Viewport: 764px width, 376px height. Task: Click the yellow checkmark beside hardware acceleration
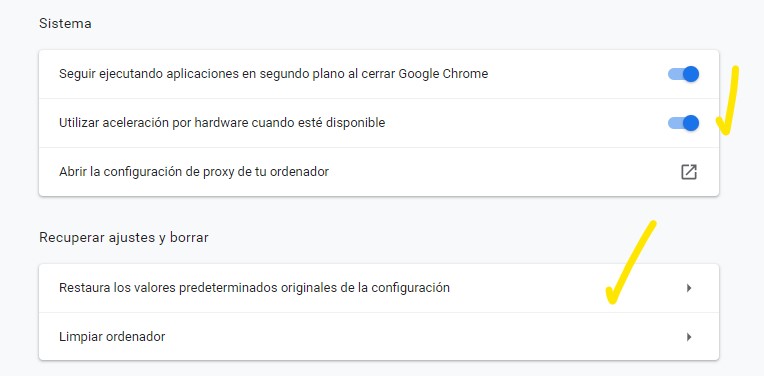click(727, 101)
